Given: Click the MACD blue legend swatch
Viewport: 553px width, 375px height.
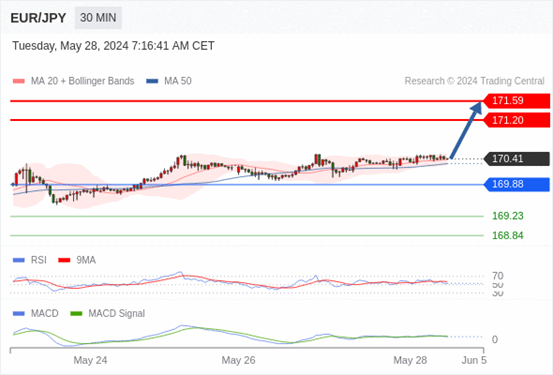Looking at the screenshot, I should coord(19,314).
